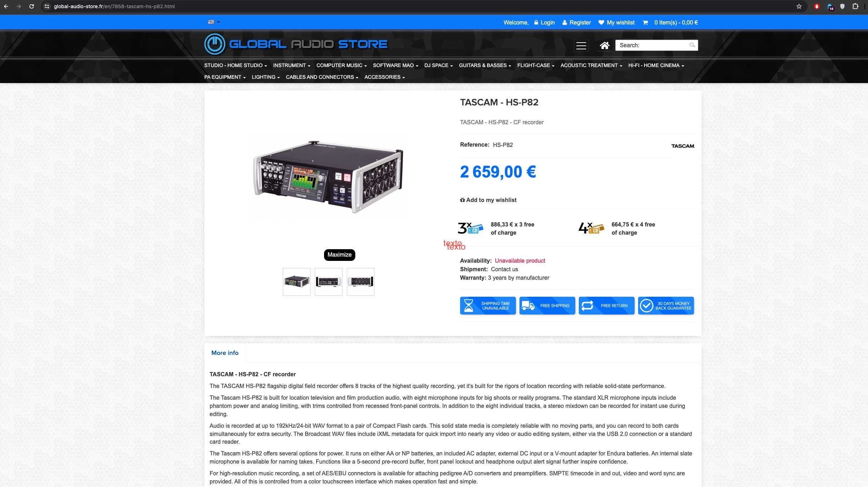The width and height of the screenshot is (868, 487).
Task: Click the Unavailable product text
Action: pos(520,261)
